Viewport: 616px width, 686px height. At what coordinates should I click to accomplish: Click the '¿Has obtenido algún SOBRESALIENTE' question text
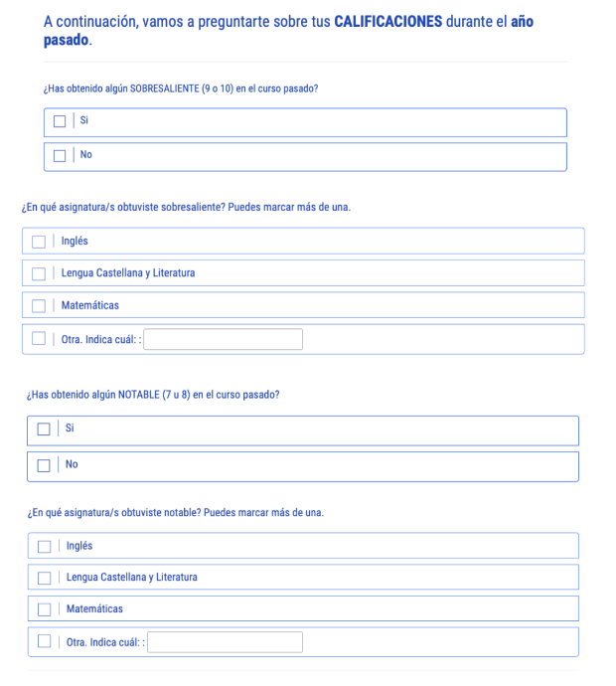point(180,88)
